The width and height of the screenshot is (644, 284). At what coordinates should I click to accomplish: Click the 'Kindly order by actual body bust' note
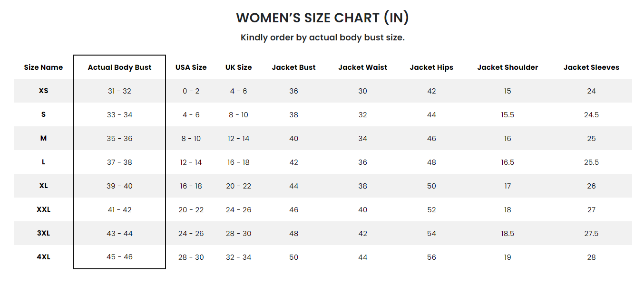click(x=322, y=38)
